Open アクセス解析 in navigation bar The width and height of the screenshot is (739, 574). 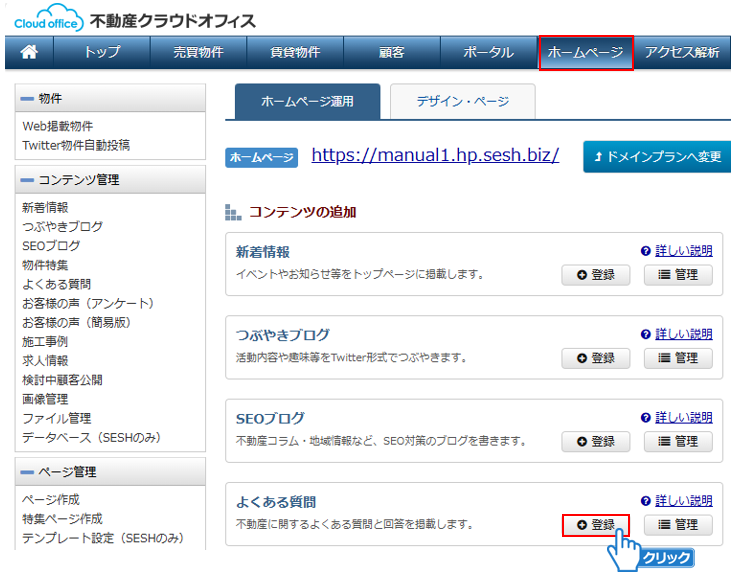tap(683, 53)
